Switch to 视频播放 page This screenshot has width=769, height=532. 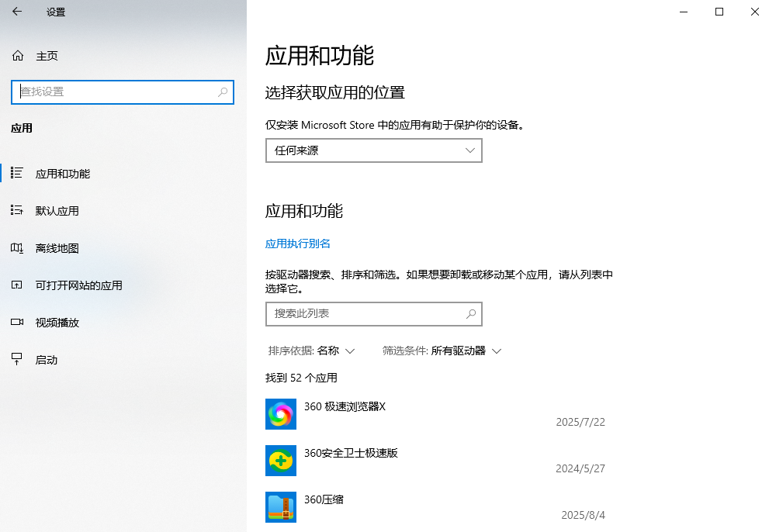pos(57,323)
